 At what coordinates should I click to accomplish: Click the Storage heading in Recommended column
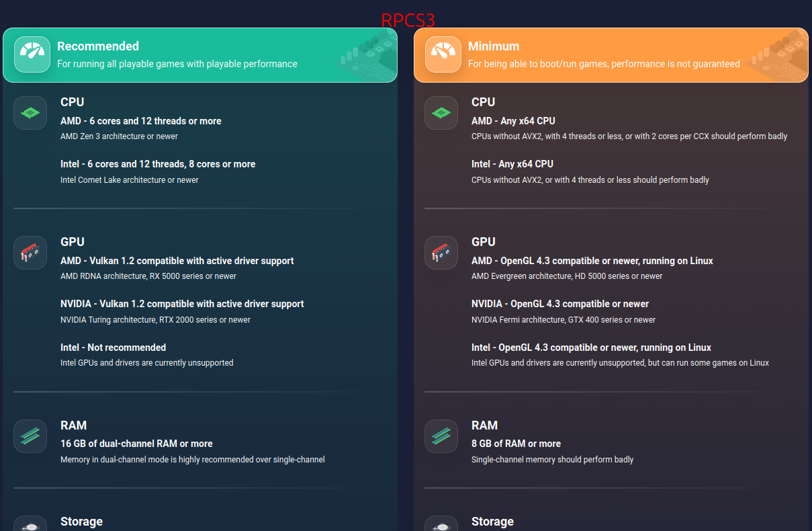(x=81, y=522)
